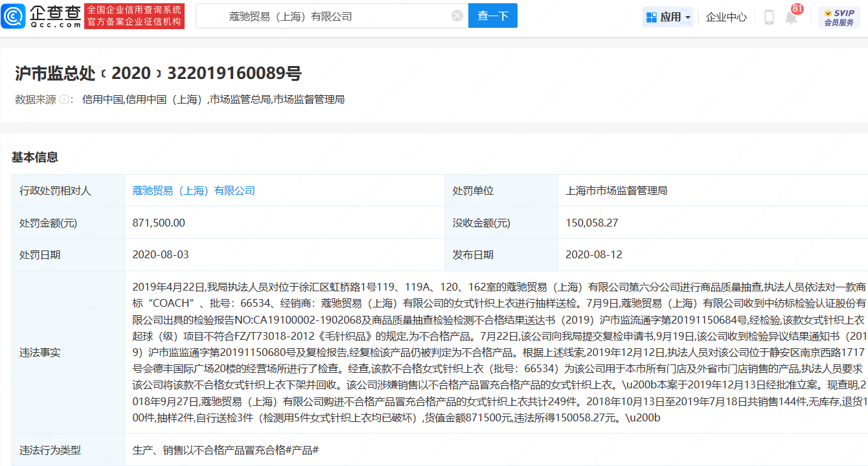868x466 pixels.
Task: Click the mobile phone app icon
Action: pyautogui.click(x=769, y=17)
